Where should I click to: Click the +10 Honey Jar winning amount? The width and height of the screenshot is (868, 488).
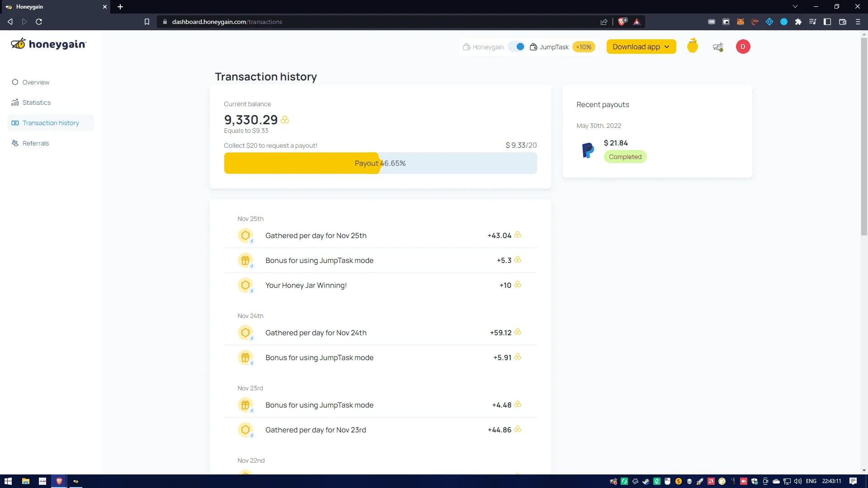pos(505,285)
